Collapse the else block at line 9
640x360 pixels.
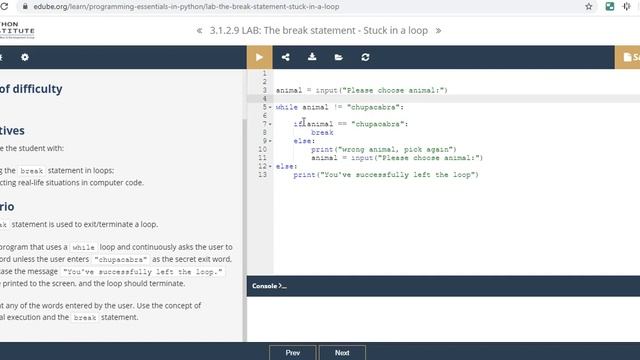(x=270, y=141)
